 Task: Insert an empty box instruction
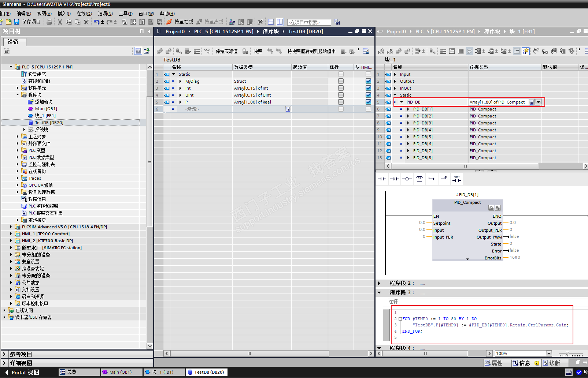click(419, 179)
